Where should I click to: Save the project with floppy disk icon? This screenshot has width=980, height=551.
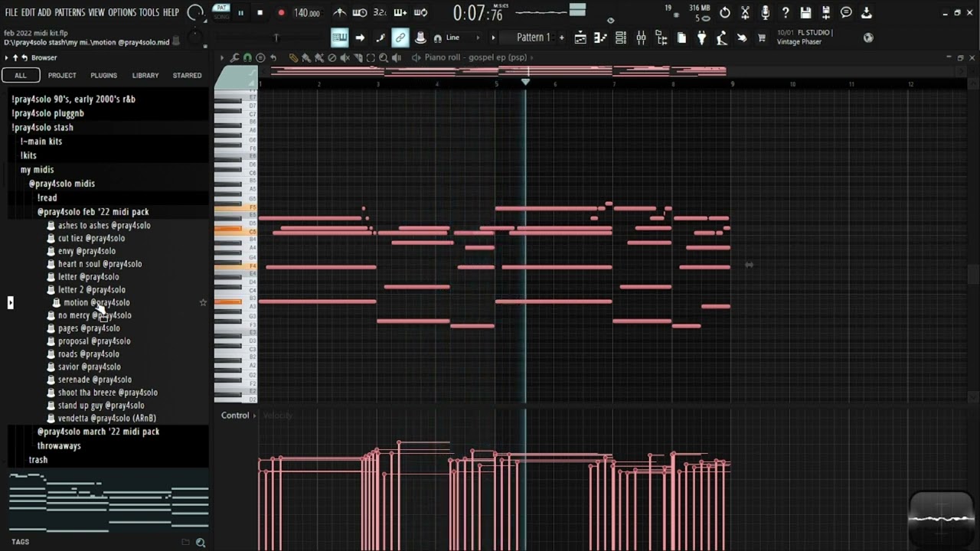tap(805, 13)
